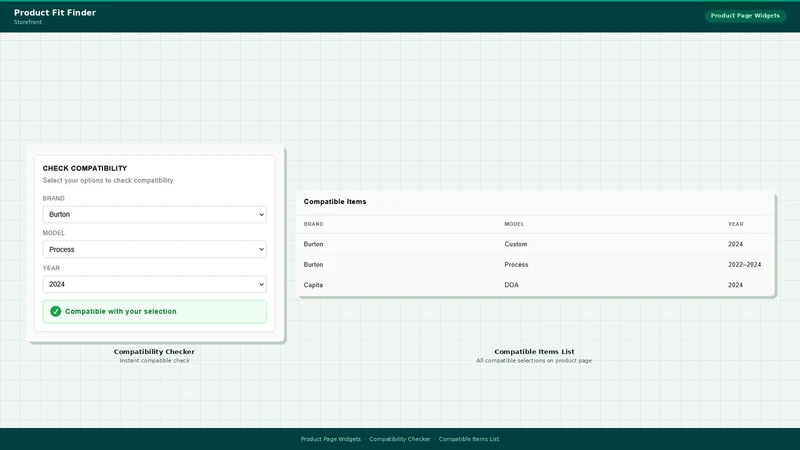Image resolution: width=800 pixels, height=450 pixels.
Task: Click the YEAR field label
Action: click(x=51, y=268)
